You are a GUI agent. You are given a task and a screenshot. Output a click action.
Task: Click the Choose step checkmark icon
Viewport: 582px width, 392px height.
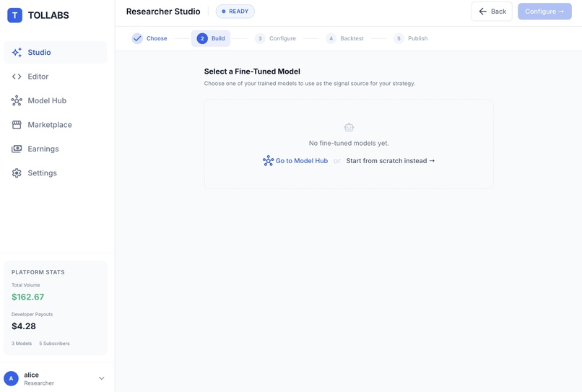[x=137, y=38]
